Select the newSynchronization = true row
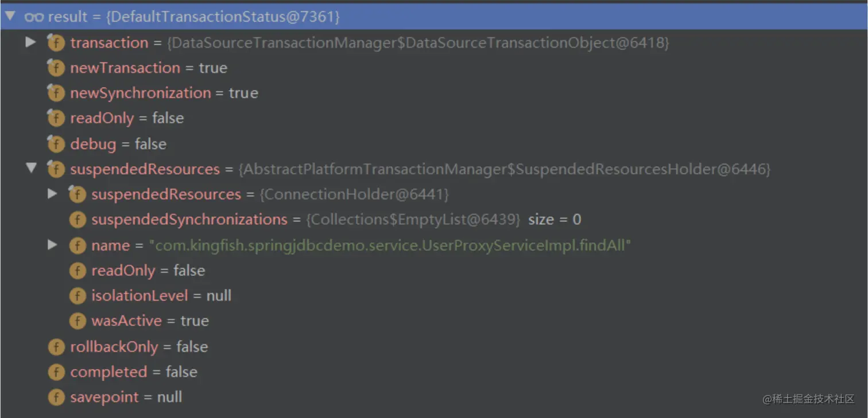The image size is (868, 418). [164, 93]
